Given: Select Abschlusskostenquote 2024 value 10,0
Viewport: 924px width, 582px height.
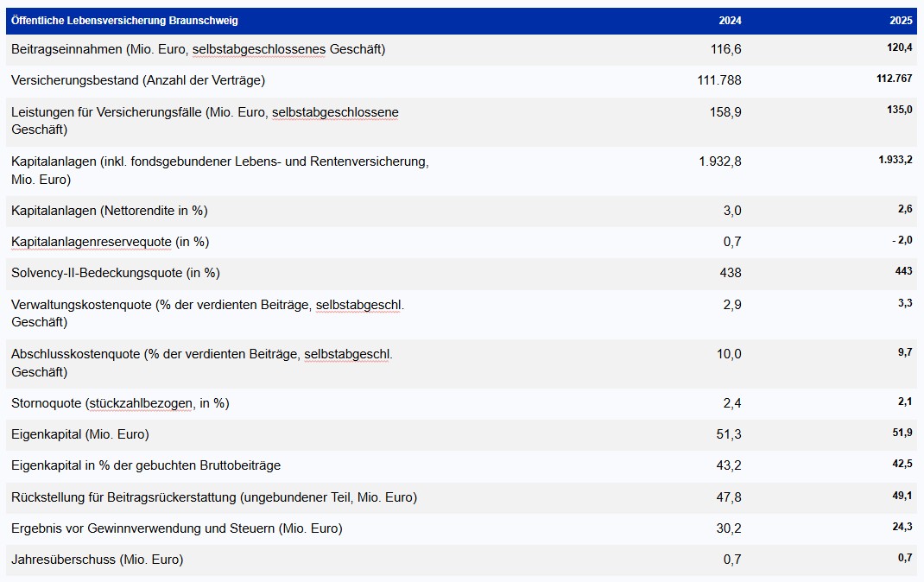Looking at the screenshot, I should [729, 355].
